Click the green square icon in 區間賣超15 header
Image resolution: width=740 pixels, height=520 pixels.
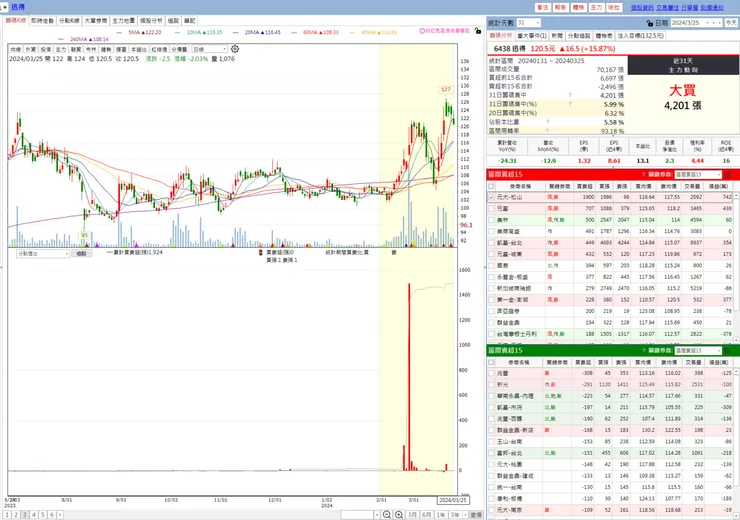click(727, 351)
